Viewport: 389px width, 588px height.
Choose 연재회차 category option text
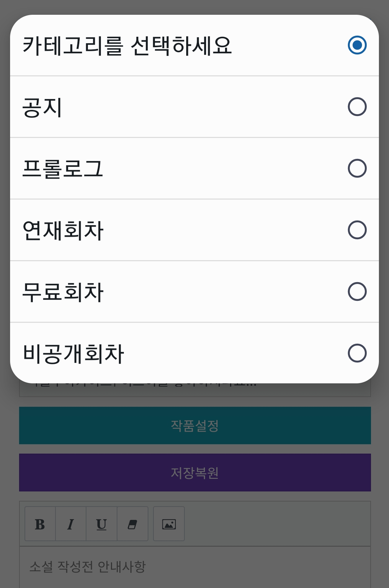point(63,230)
